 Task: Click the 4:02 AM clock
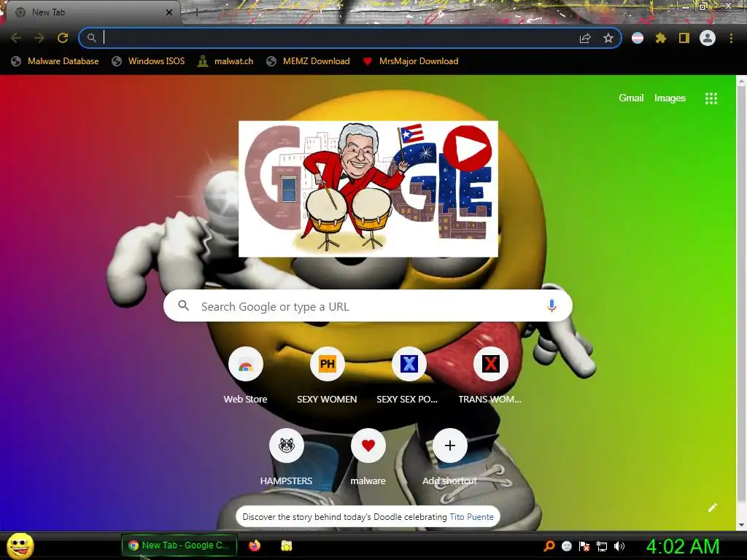pos(682,546)
